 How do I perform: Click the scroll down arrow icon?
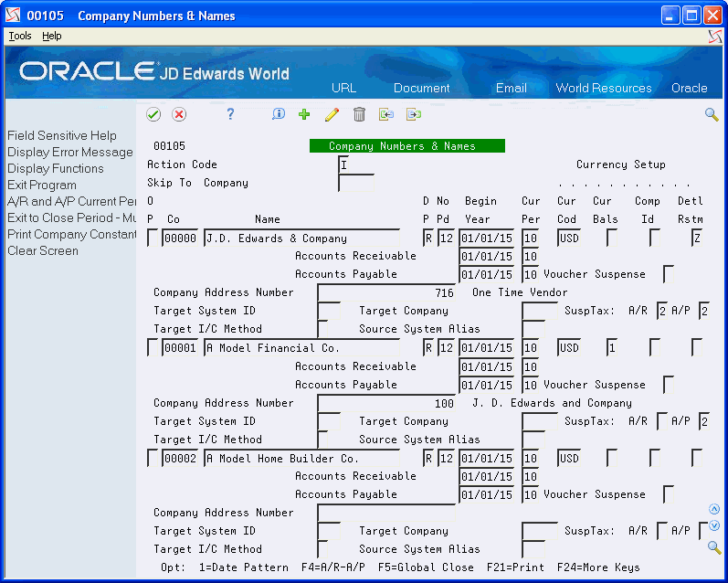point(714,525)
